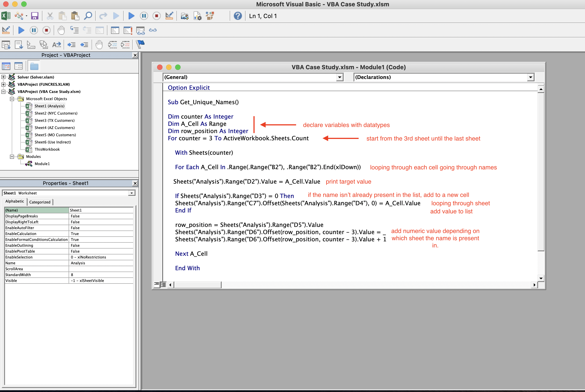The width and height of the screenshot is (585, 392).
Task: Click the Excel icon to return to workbook
Action: click(x=6, y=16)
